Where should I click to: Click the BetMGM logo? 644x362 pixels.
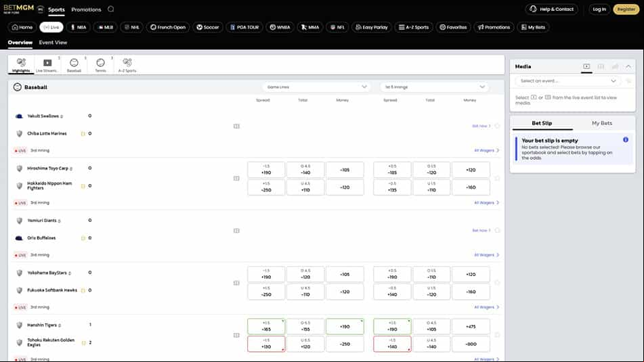coord(18,9)
